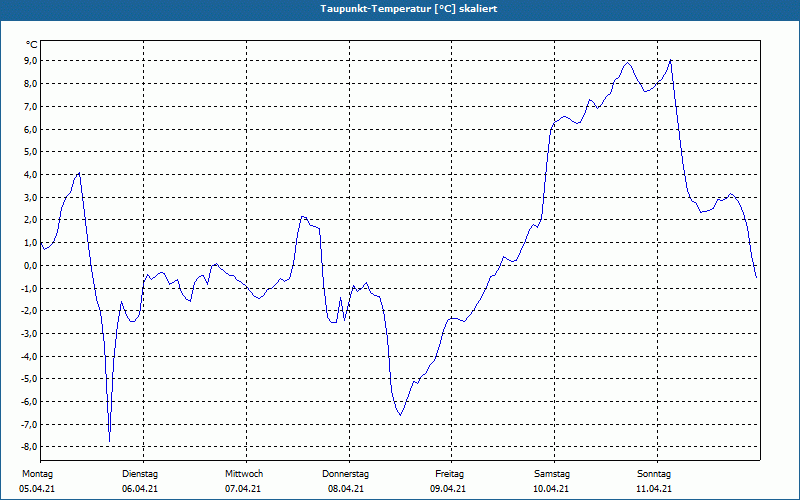Select the 1,0 y-axis value
Screen dimensions: 800x500
(31, 242)
